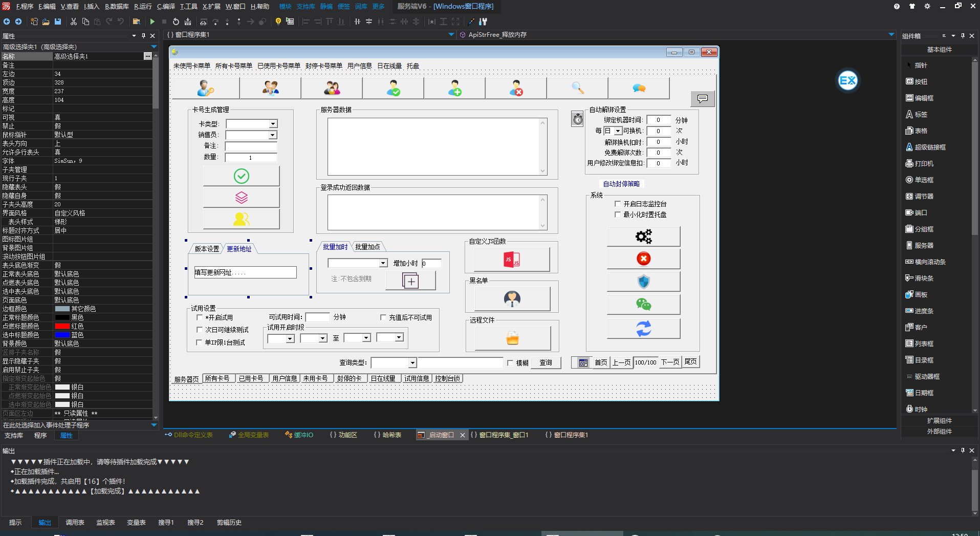Click the scissors cut icon
Screen dimensions: 980x536
pyautogui.click(x=74, y=22)
